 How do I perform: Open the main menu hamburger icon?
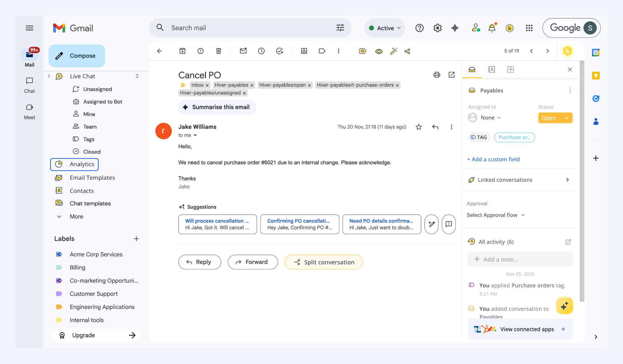[x=30, y=28]
